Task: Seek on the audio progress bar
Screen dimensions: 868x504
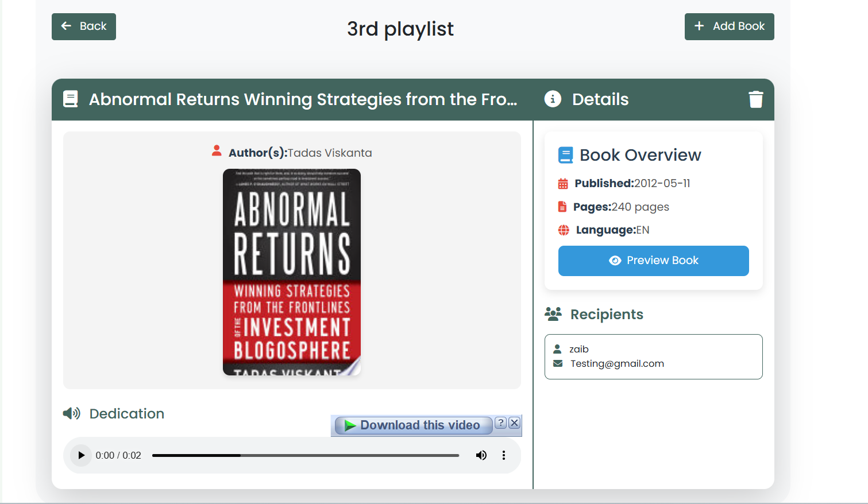Action: 305,455
